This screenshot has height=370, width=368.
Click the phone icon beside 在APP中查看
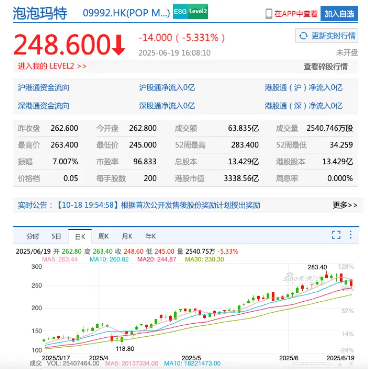pyautogui.click(x=269, y=14)
